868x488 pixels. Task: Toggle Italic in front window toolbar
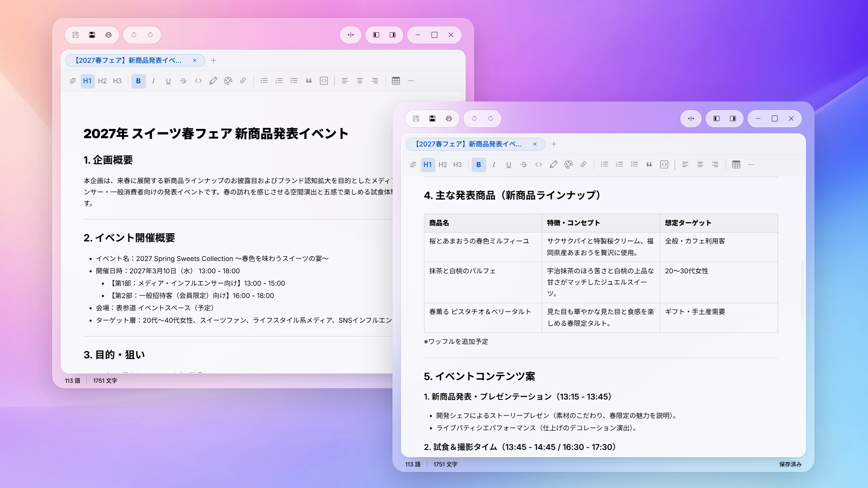[494, 165]
